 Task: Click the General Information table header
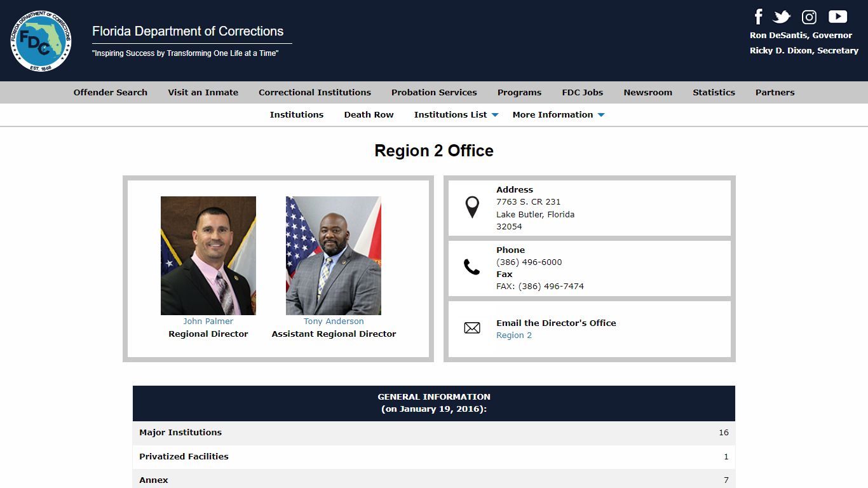coord(434,403)
